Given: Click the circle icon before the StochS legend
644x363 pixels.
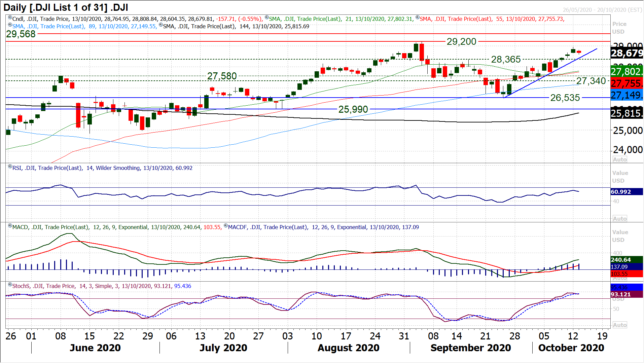Looking at the screenshot, I should 10,285.
